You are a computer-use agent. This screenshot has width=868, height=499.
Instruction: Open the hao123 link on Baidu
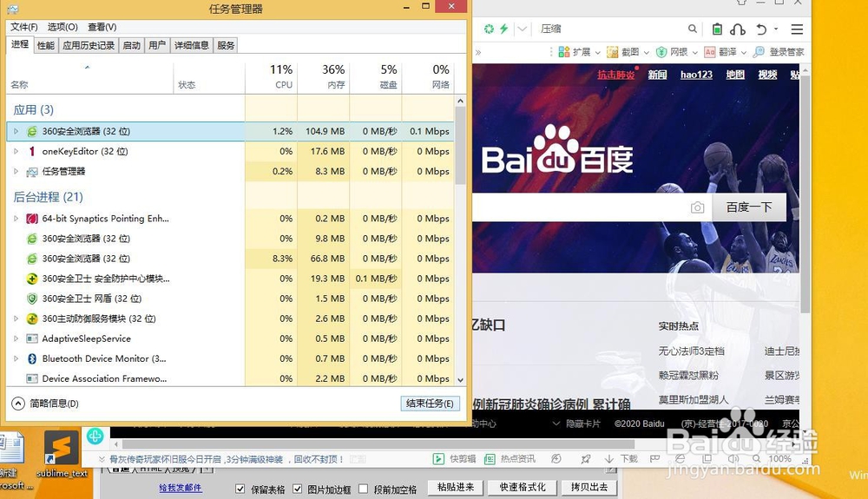pos(696,75)
